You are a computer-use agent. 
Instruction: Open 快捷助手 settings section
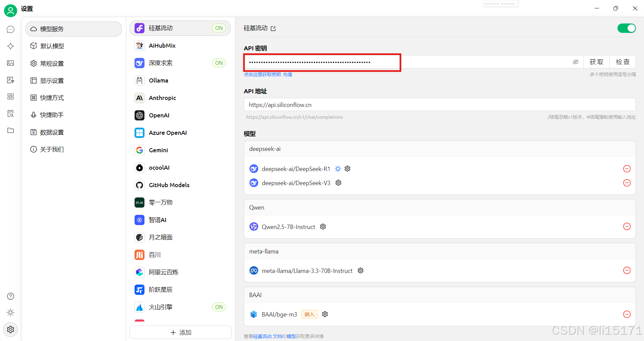coord(74,115)
